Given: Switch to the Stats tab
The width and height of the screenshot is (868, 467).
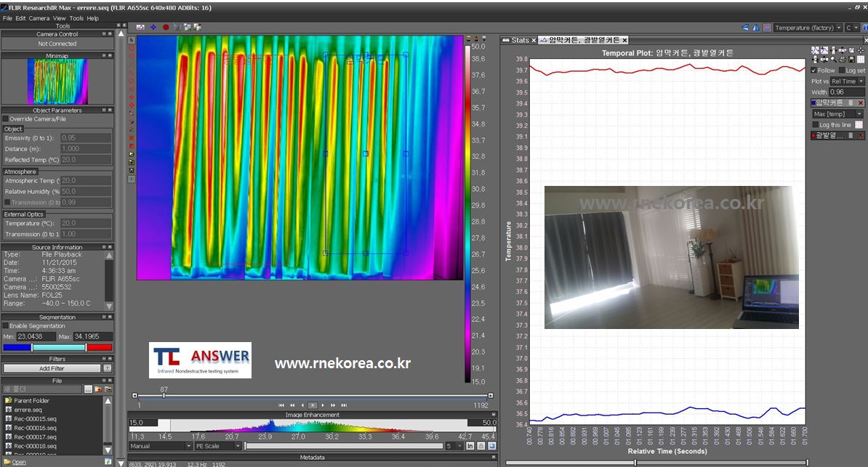Looking at the screenshot, I should coord(518,40).
